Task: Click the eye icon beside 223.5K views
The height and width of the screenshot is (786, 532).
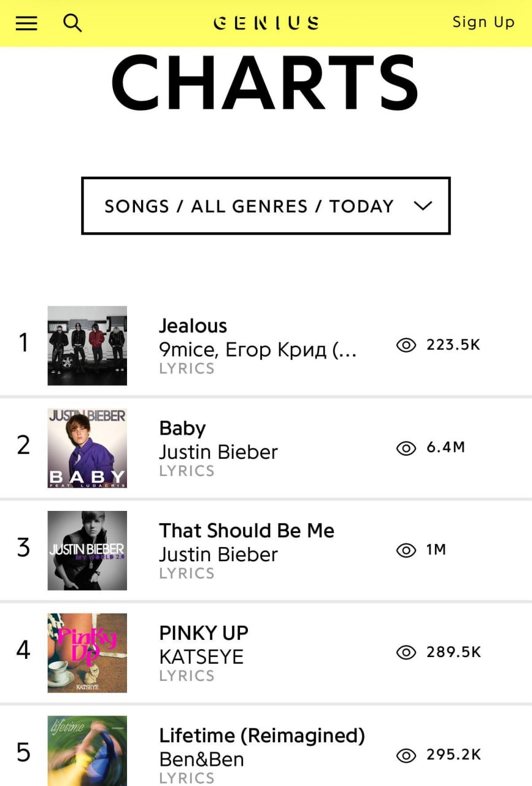Action: [x=406, y=345]
